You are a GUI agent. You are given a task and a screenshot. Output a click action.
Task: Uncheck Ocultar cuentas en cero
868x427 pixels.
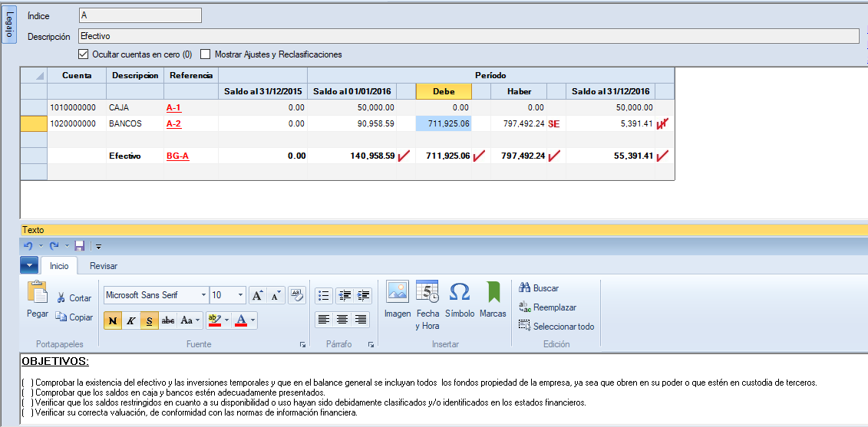[x=84, y=54]
